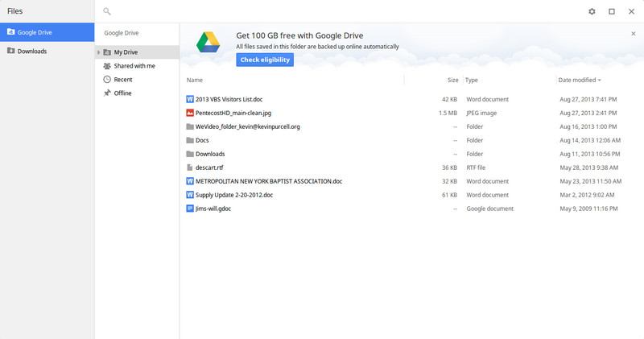This screenshot has height=339, width=644.
Task: Click the search magnifier icon
Action: click(x=107, y=11)
